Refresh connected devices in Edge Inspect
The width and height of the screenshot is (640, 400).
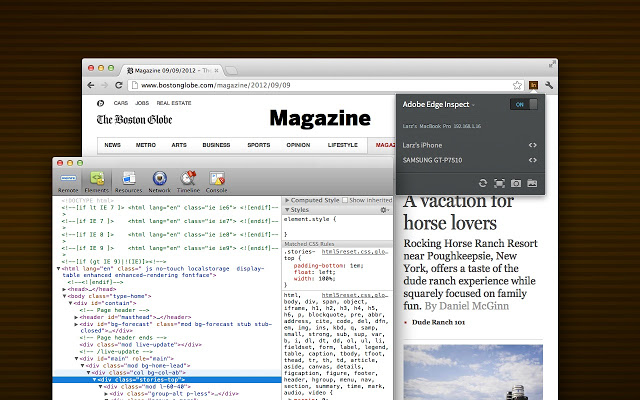pyautogui.click(x=483, y=183)
